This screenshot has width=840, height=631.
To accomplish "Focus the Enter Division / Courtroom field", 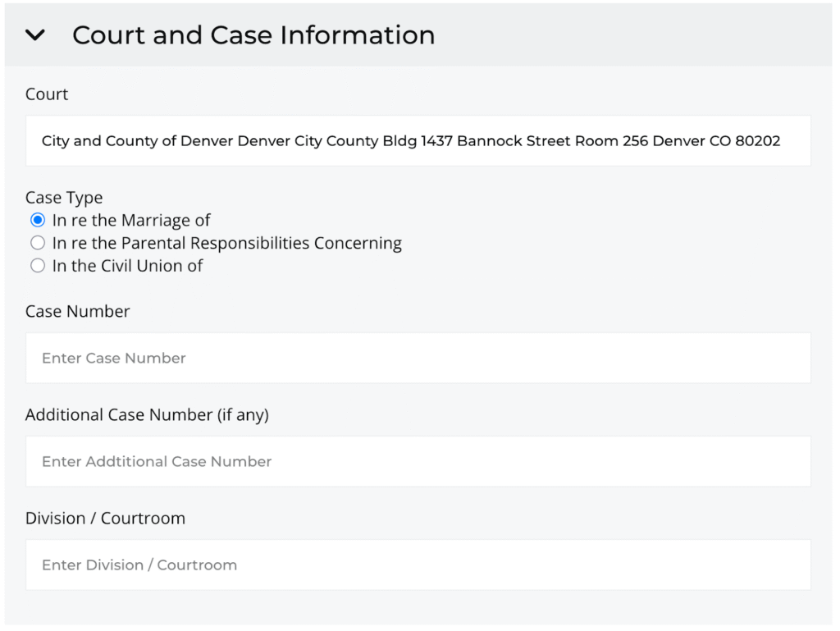I will (x=418, y=565).
